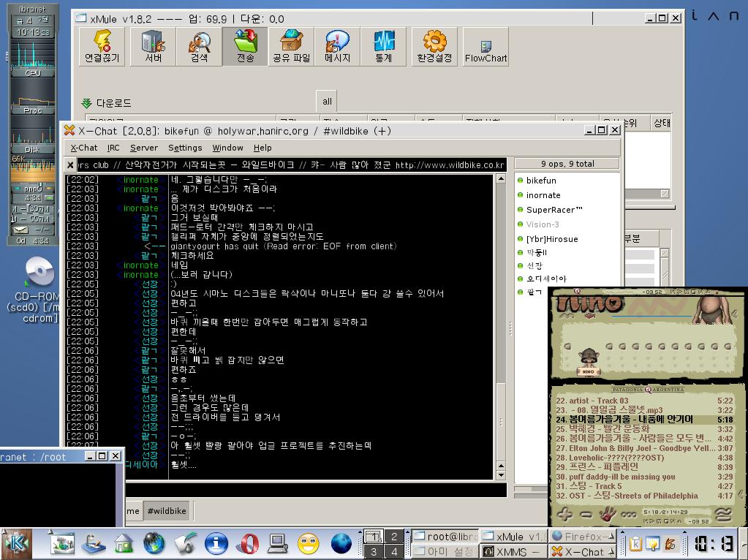Open the terminal computer icon in panel

tap(278, 543)
